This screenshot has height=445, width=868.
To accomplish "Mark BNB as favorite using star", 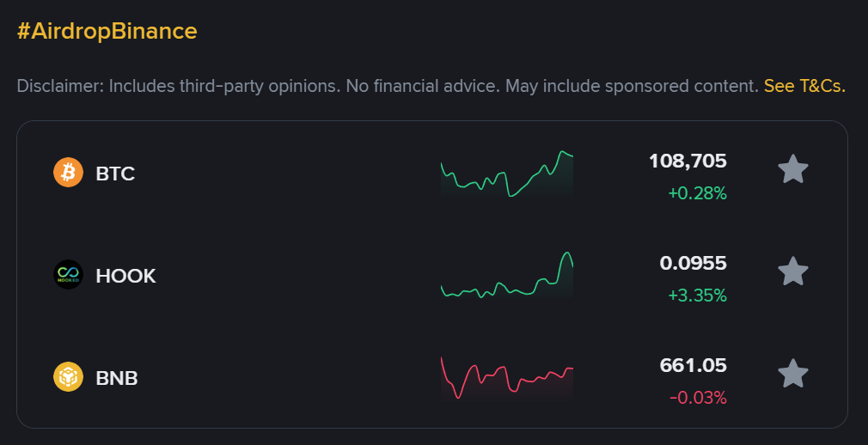I will [792, 374].
